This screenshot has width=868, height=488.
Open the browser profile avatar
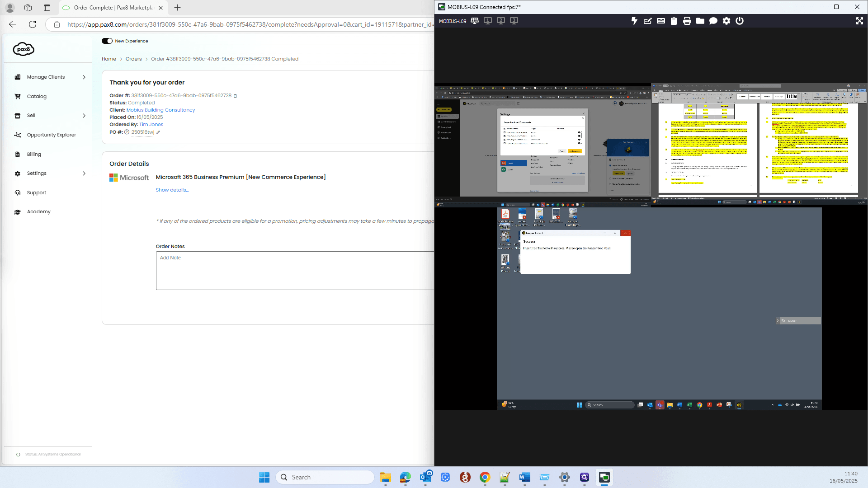[10, 8]
